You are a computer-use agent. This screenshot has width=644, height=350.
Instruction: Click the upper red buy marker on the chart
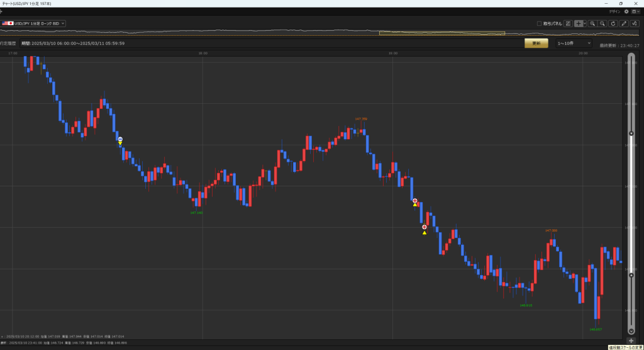(x=414, y=200)
